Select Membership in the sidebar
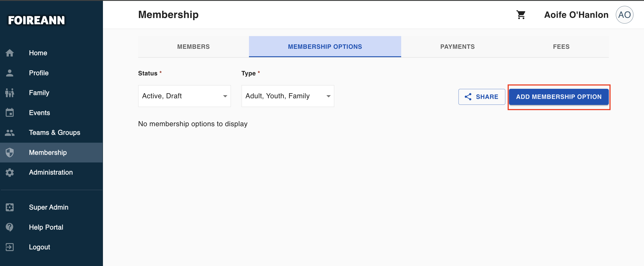Screen dimensions: 644x266 51,152
